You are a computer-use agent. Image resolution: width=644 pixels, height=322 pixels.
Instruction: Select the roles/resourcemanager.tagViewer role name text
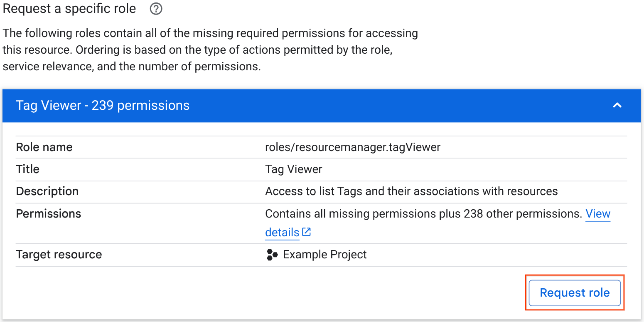[352, 147]
